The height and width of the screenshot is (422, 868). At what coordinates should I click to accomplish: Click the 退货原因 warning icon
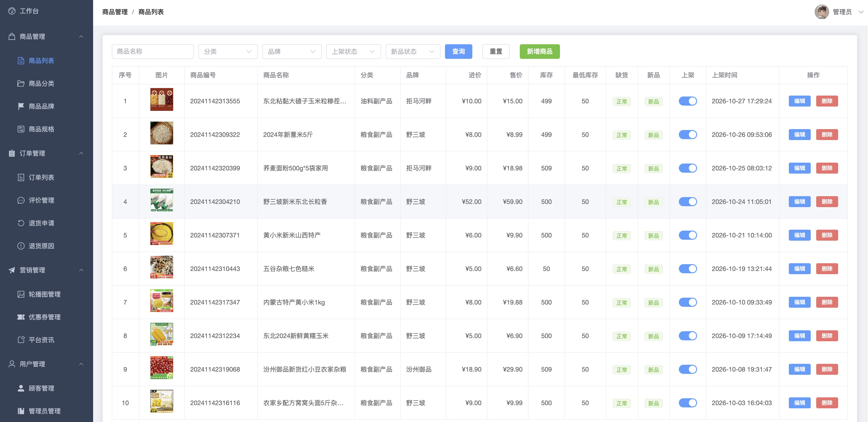pyautogui.click(x=21, y=246)
